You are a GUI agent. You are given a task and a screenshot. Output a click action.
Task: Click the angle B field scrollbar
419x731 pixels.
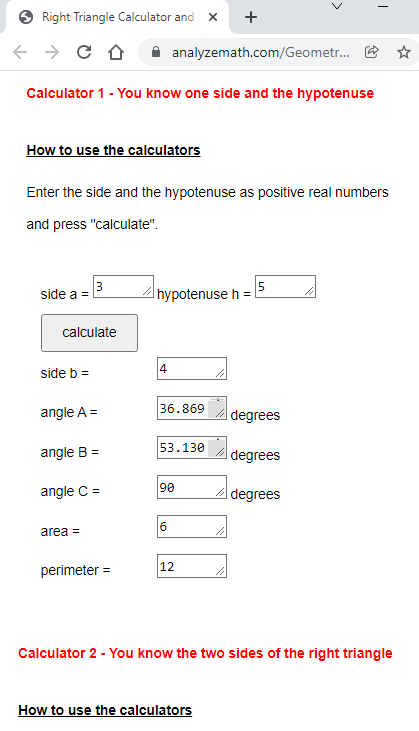[217, 448]
